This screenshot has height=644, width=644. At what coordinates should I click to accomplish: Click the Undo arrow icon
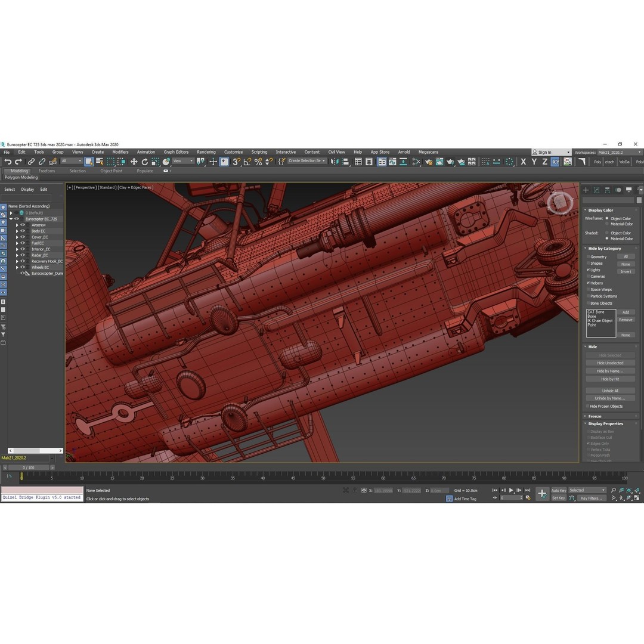point(7,162)
